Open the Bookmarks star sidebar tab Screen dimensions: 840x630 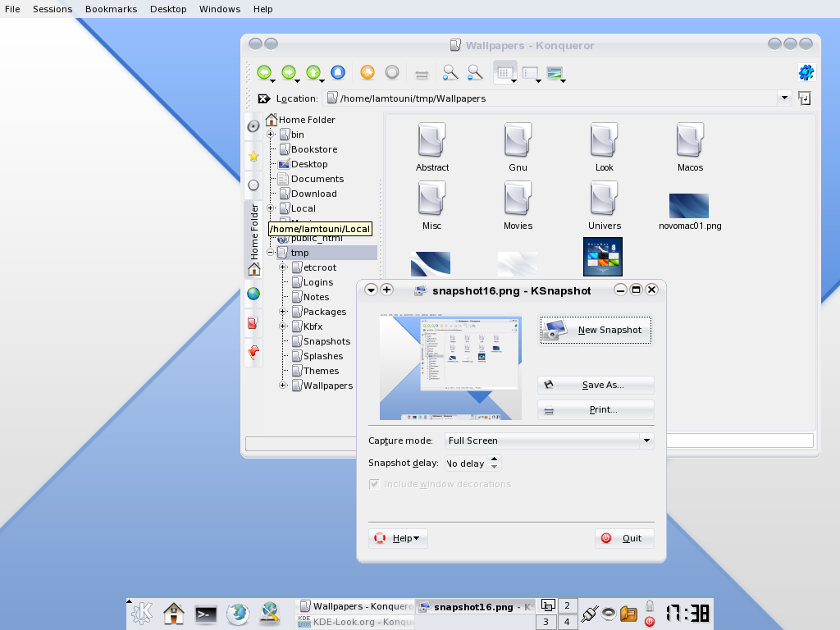(253, 156)
